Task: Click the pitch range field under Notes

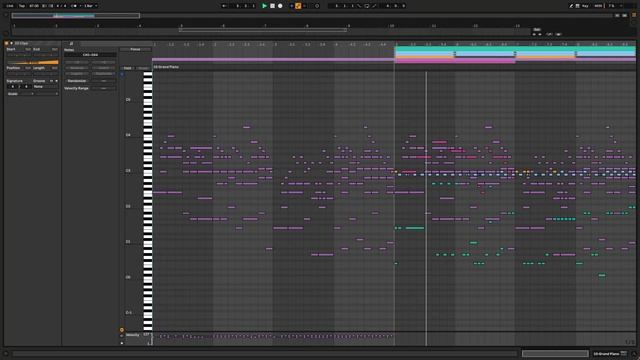Action: pyautogui.click(x=90, y=55)
